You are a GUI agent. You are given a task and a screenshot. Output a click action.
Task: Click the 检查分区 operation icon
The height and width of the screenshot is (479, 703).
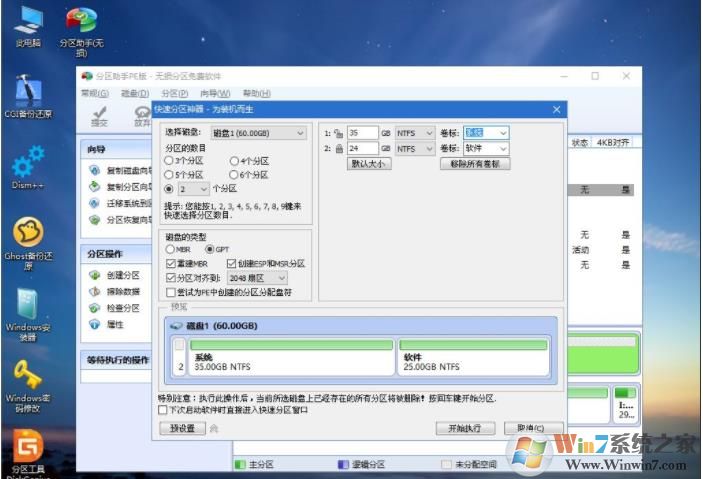[x=94, y=308]
